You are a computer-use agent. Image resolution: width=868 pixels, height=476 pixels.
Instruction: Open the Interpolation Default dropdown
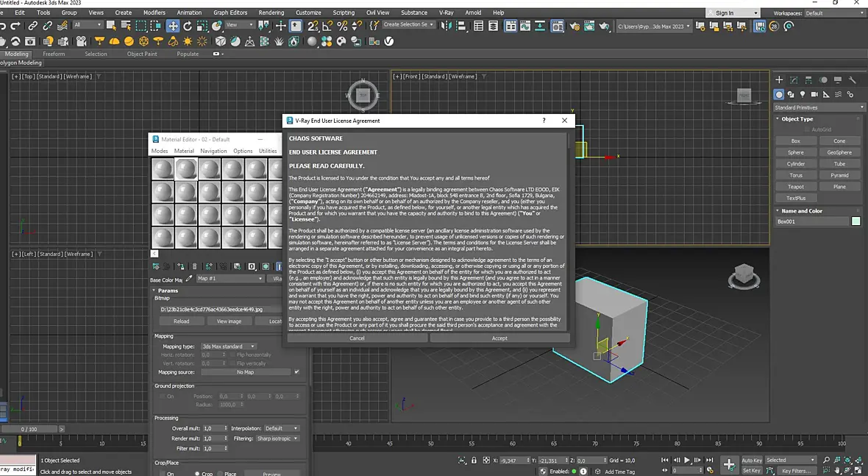(x=281, y=428)
